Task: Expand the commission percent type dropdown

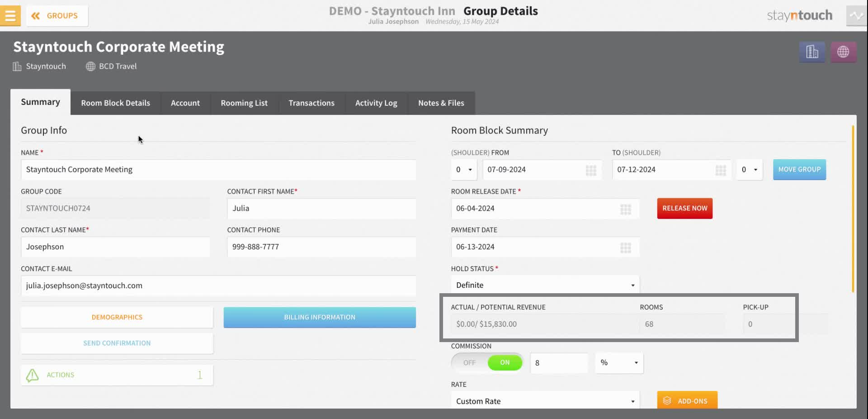Action: coord(619,363)
